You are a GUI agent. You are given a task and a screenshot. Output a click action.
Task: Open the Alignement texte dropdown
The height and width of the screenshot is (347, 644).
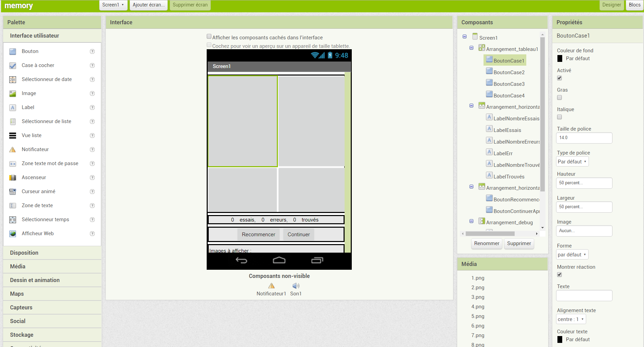point(571,319)
